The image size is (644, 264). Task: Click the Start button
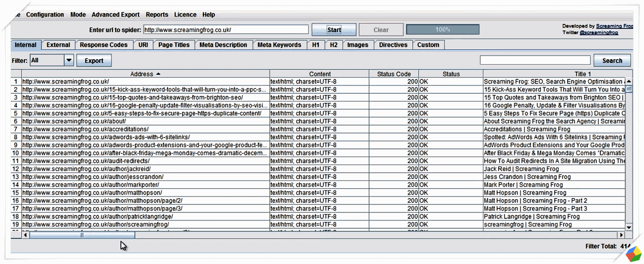click(x=334, y=30)
